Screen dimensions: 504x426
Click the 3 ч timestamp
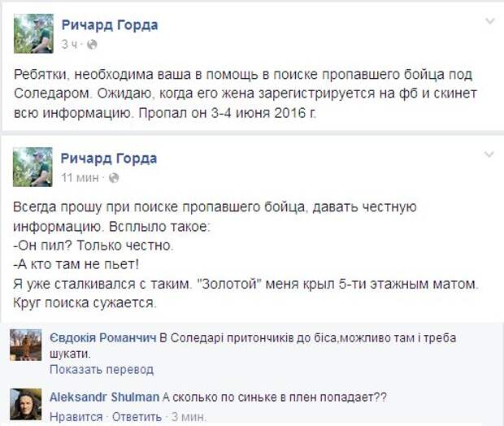pos(70,45)
